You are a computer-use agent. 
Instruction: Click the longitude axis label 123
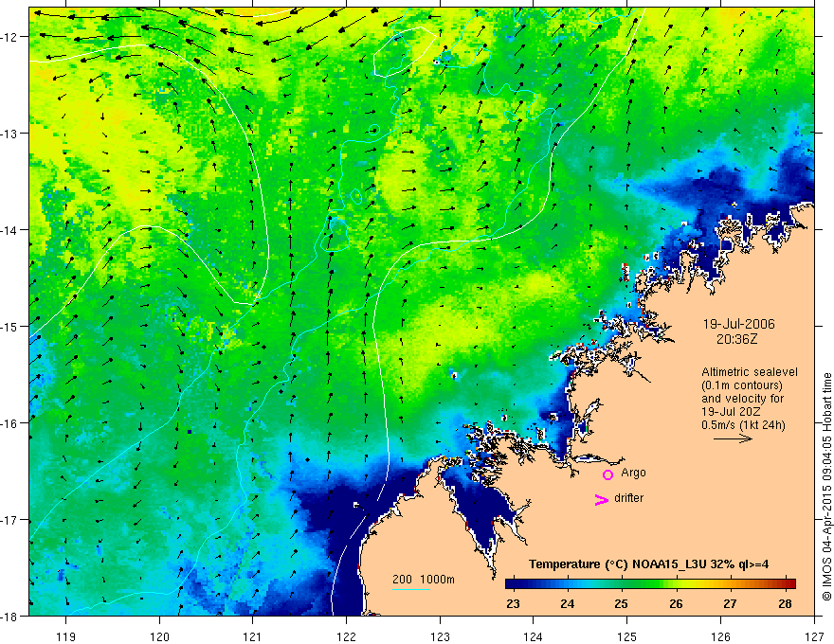(440, 637)
